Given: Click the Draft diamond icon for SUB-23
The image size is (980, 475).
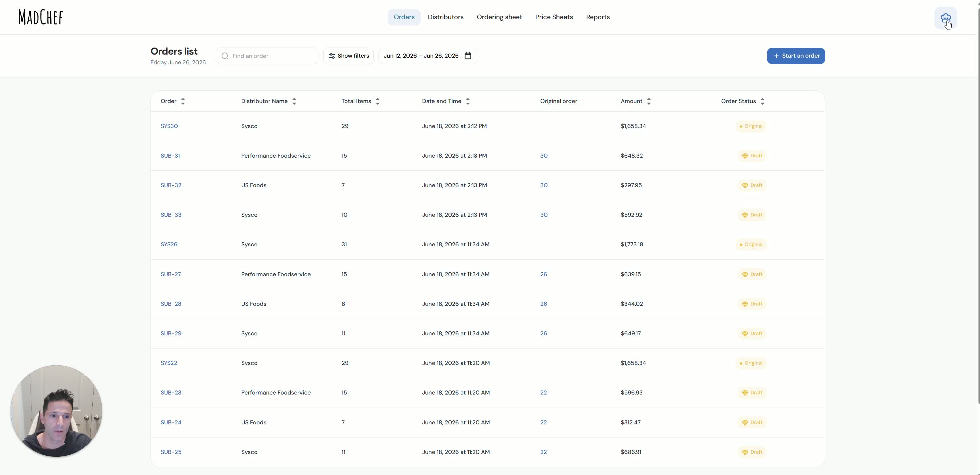Looking at the screenshot, I should coord(745,393).
